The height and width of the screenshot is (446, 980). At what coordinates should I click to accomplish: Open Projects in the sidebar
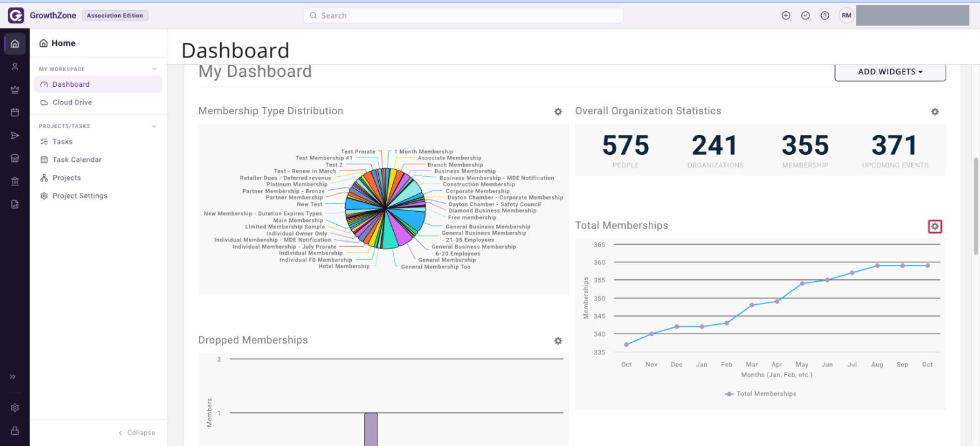pyautogui.click(x=98, y=178)
